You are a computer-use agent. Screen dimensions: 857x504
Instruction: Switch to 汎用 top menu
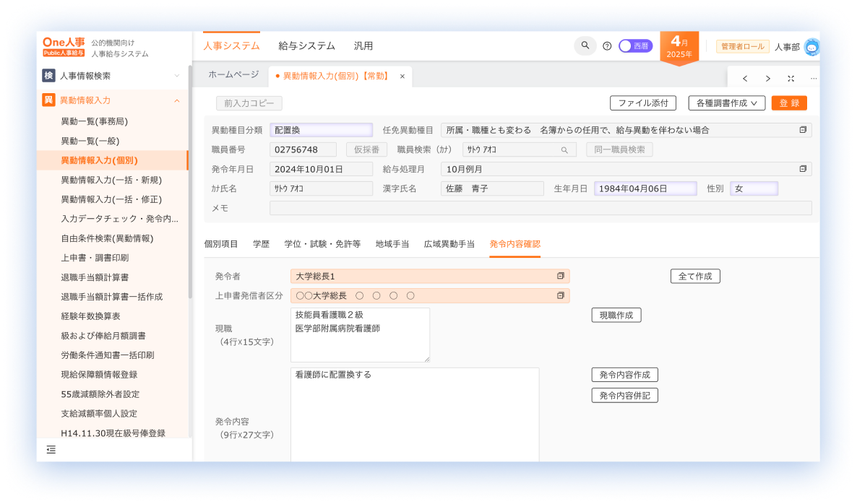coord(363,46)
